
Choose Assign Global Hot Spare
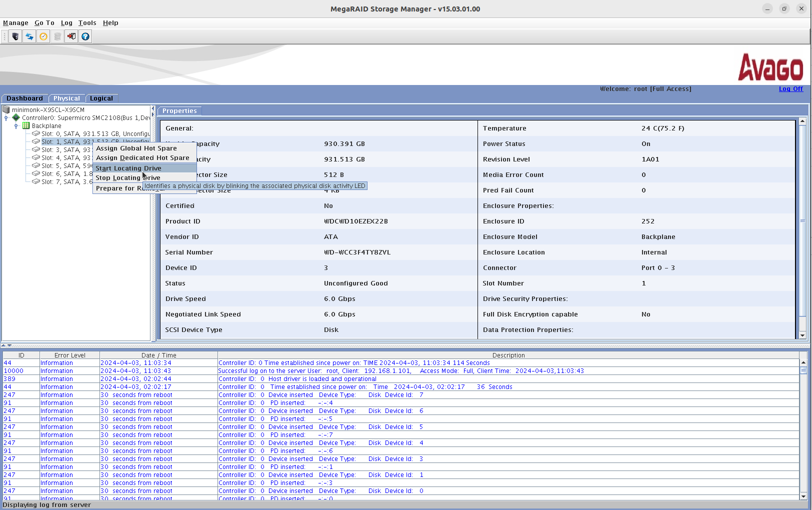[x=144, y=148]
